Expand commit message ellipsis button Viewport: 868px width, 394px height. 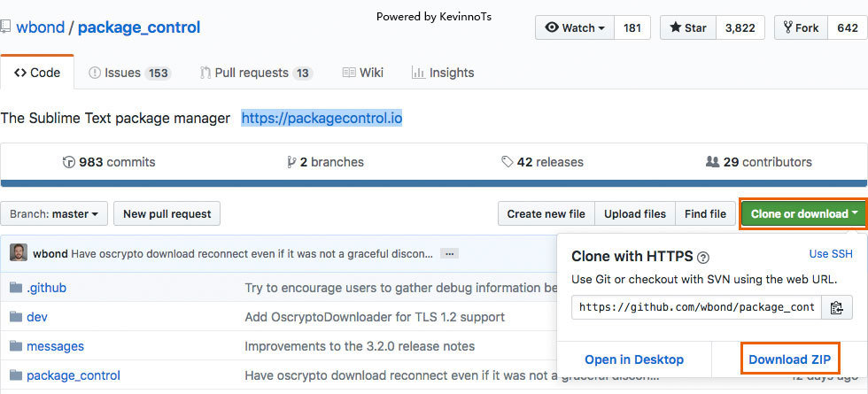(x=450, y=254)
